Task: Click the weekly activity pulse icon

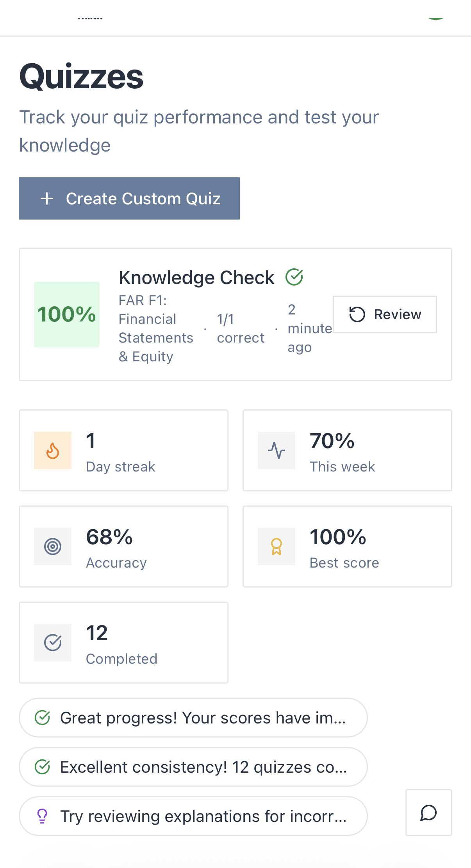Action: click(276, 450)
